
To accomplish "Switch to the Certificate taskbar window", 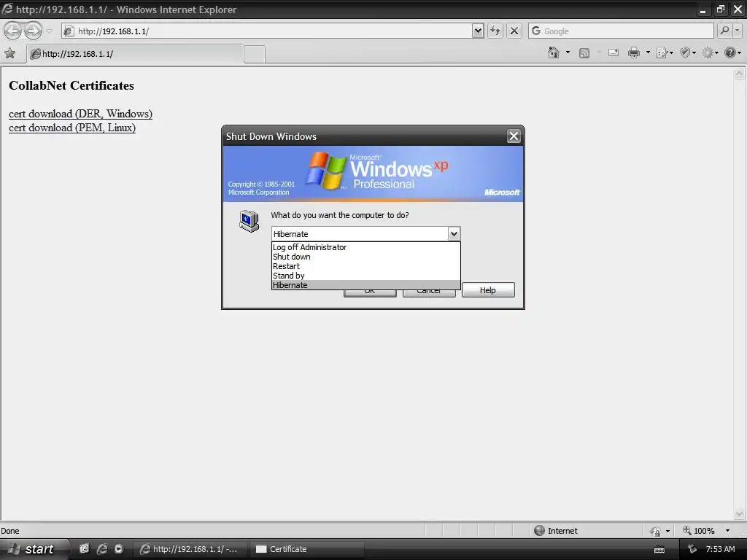I will point(307,549).
